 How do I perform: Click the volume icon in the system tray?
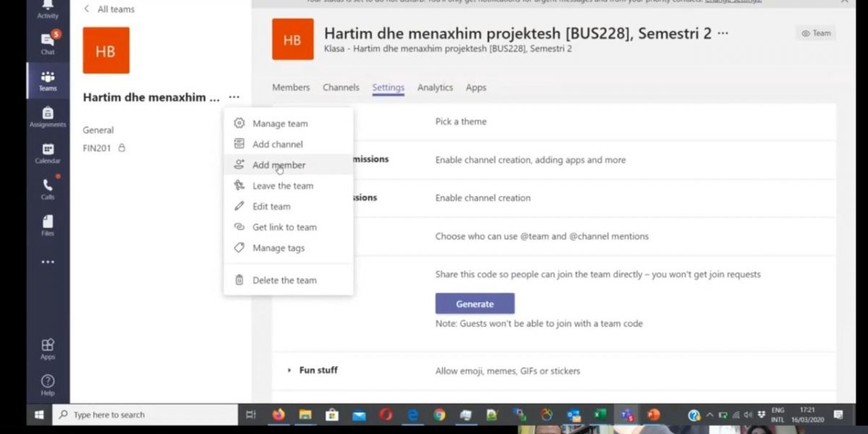748,415
